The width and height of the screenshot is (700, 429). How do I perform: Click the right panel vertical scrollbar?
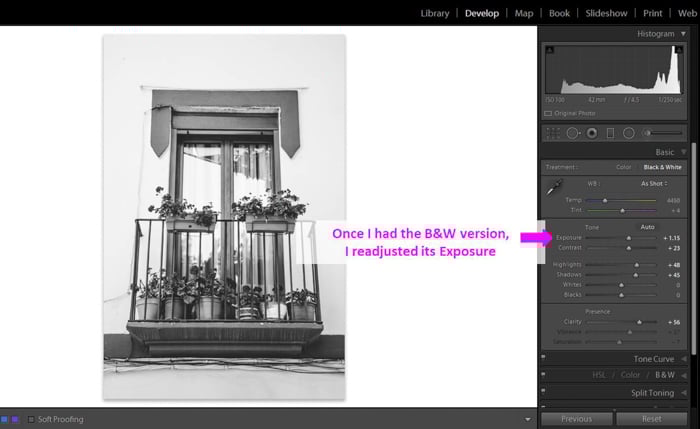pyautogui.click(x=693, y=249)
